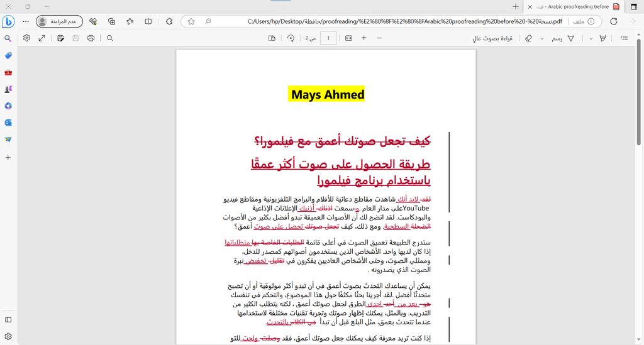Open the Extensions puzzle icon
Image resolution: width=644 pixels, height=345 pixels.
click(x=169, y=21)
